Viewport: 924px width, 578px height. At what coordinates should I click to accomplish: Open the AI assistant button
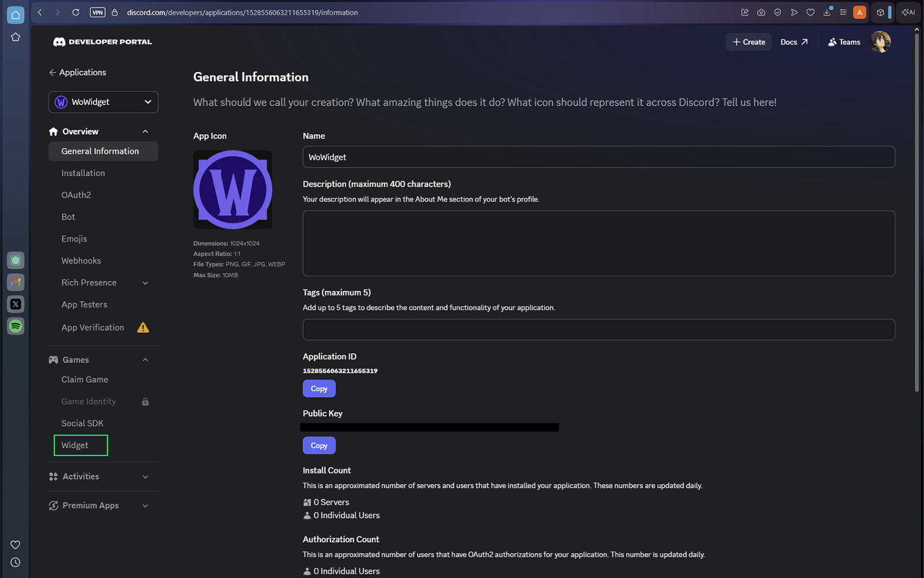click(908, 12)
